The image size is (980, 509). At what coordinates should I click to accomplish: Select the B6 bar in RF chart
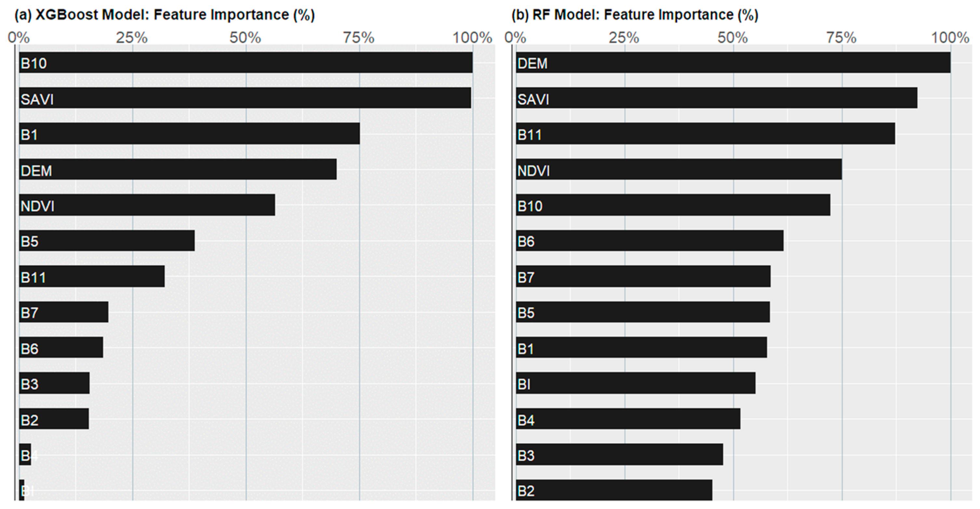point(649,241)
